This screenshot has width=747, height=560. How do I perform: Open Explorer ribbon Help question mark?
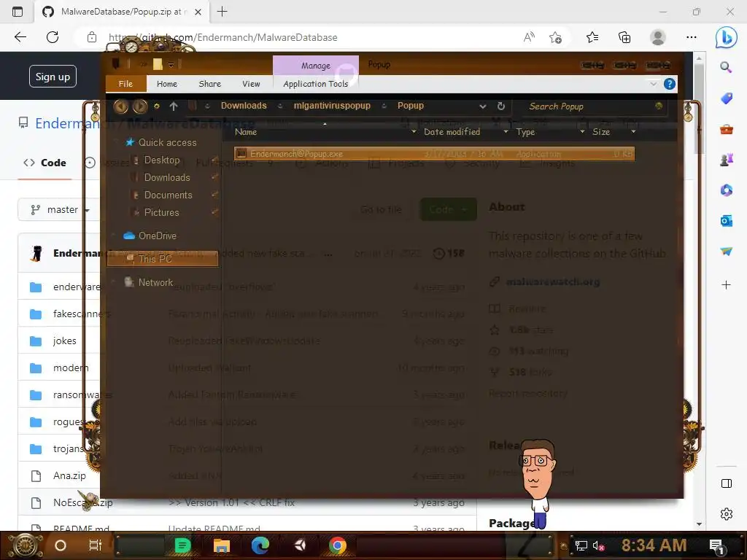pos(670,85)
